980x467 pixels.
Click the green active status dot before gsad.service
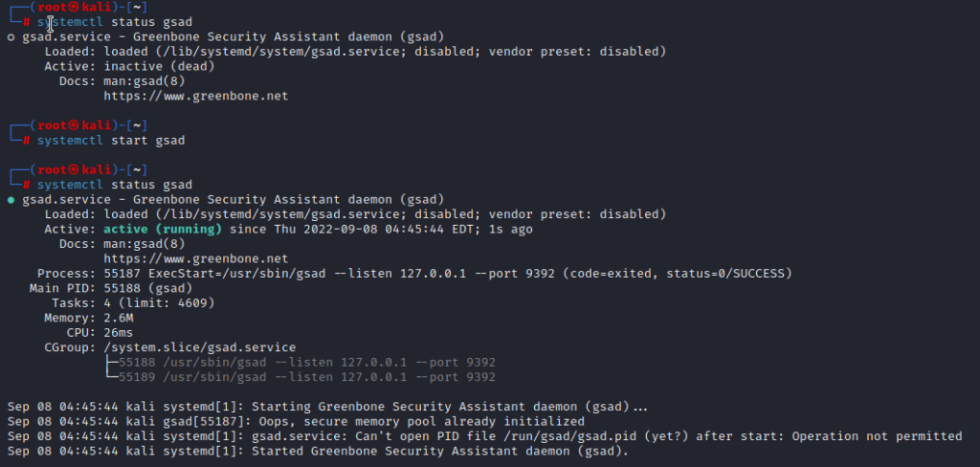click(11, 200)
